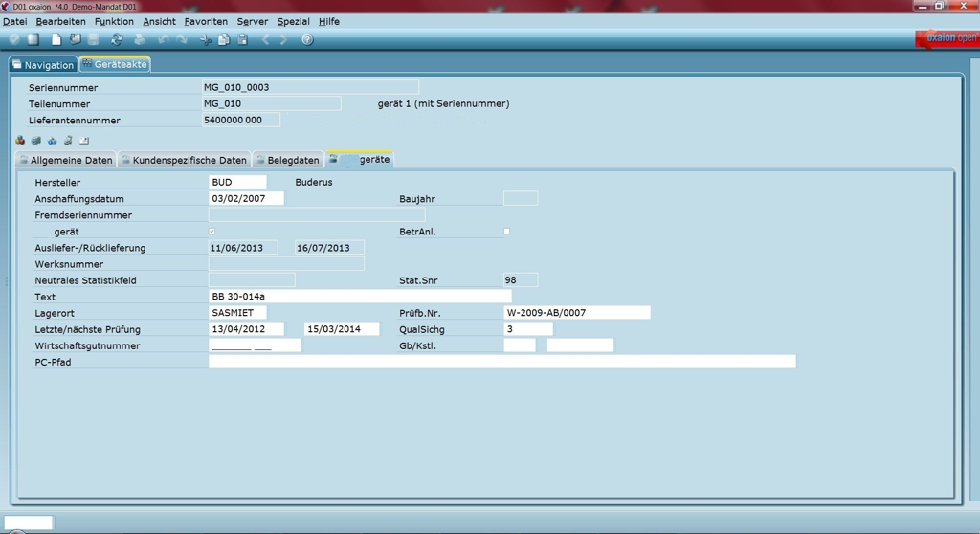Open the Ansicht menu
Screen dimensions: 980x534
click(160, 21)
